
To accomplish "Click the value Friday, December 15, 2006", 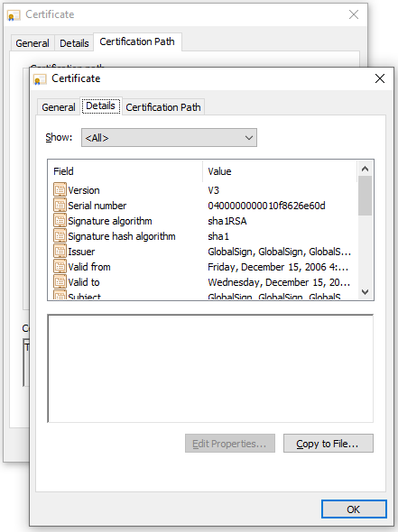I will click(278, 267).
